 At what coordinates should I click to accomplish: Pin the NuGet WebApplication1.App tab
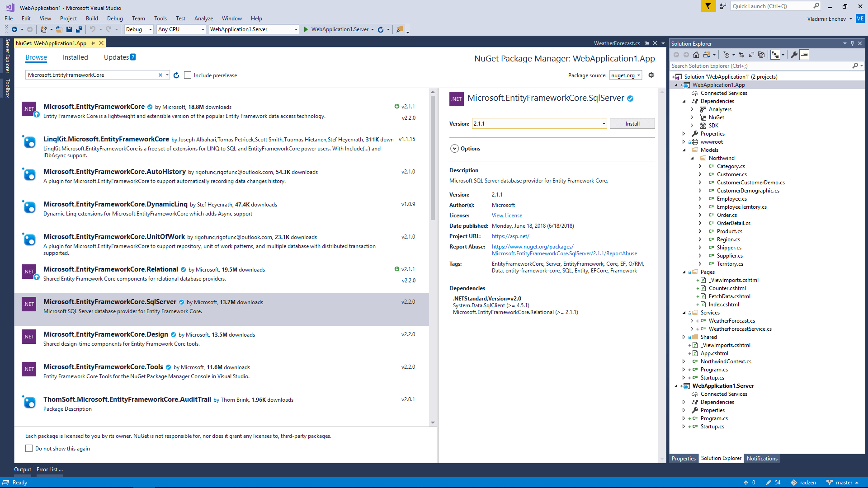tap(93, 43)
